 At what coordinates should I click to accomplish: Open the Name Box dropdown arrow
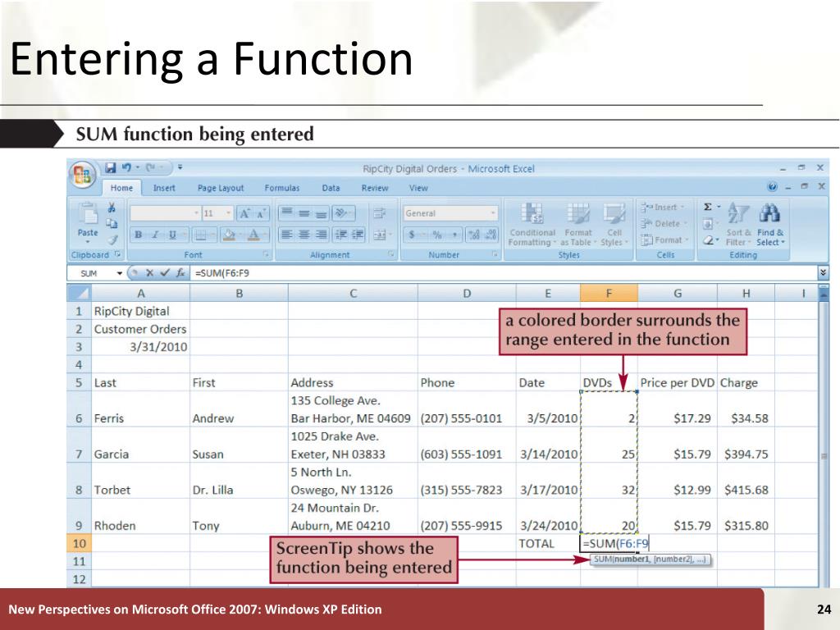pos(120,273)
